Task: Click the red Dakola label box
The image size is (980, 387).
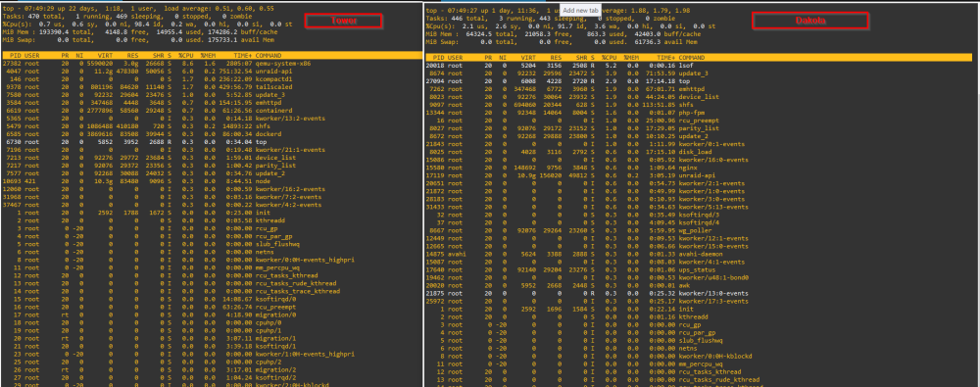Action: pyautogui.click(x=810, y=21)
